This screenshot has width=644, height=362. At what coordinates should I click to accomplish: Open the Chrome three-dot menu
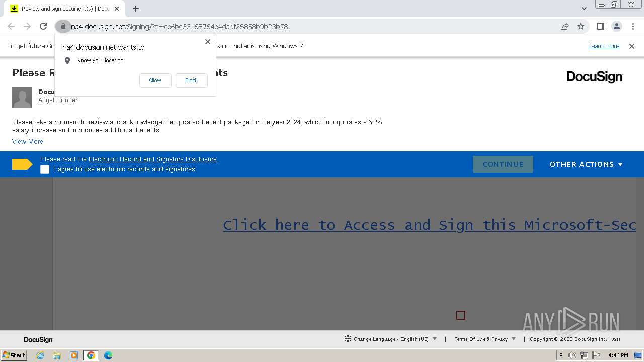(632, 26)
